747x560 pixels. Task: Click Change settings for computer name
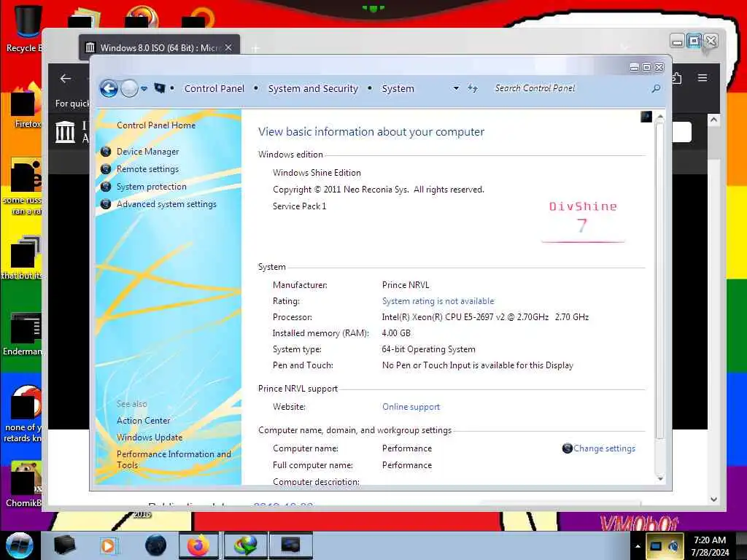click(x=604, y=448)
